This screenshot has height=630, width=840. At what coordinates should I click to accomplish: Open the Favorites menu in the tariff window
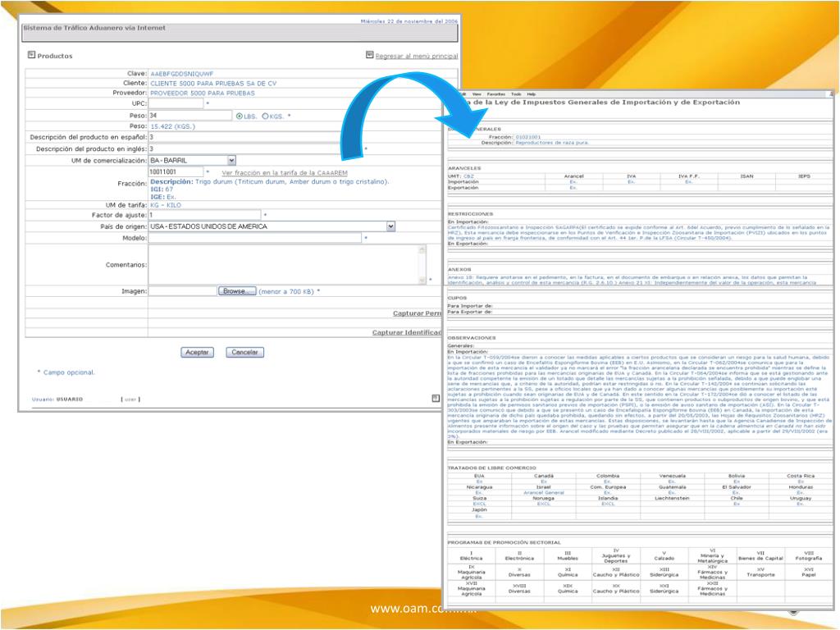pos(496,94)
